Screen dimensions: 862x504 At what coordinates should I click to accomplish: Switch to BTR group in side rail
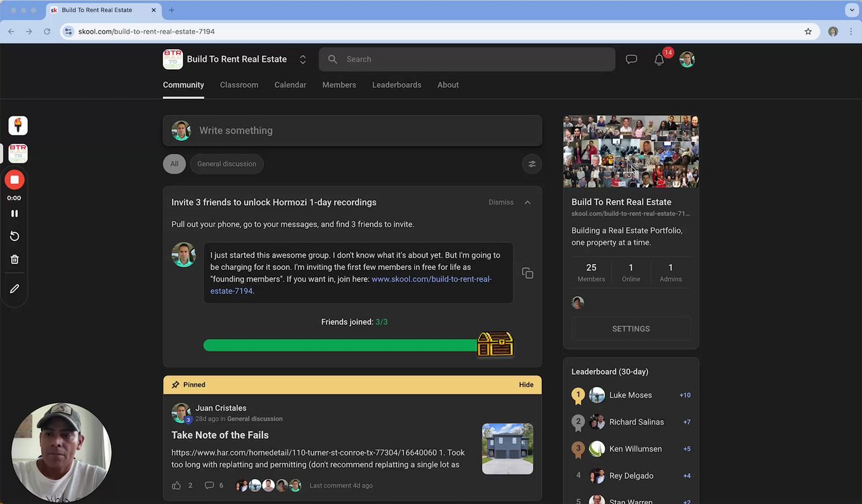18,153
